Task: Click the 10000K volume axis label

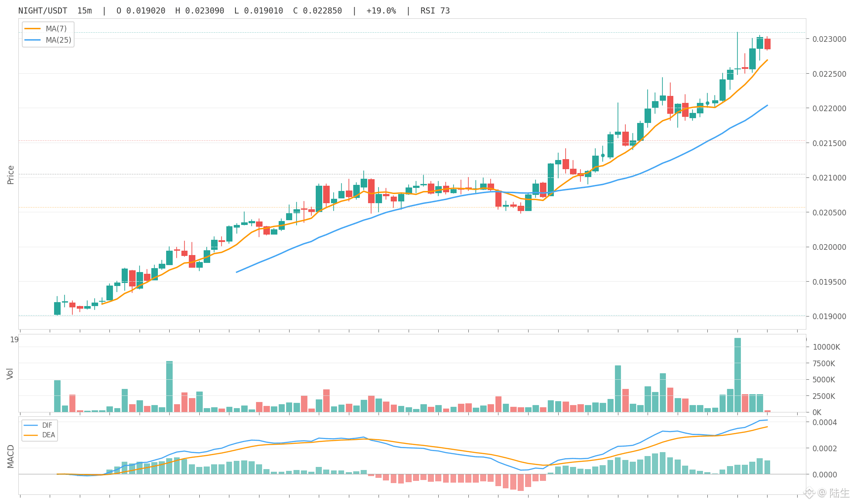Action: (826, 347)
